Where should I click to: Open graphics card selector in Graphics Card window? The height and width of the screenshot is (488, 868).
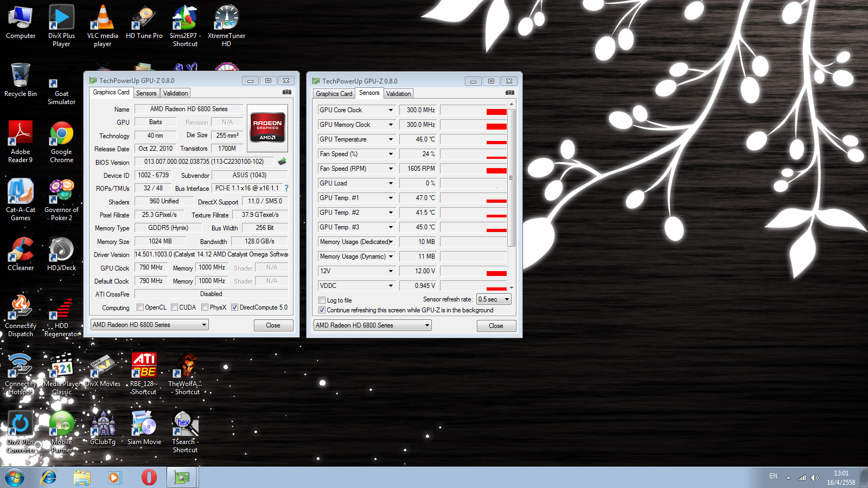(150, 325)
